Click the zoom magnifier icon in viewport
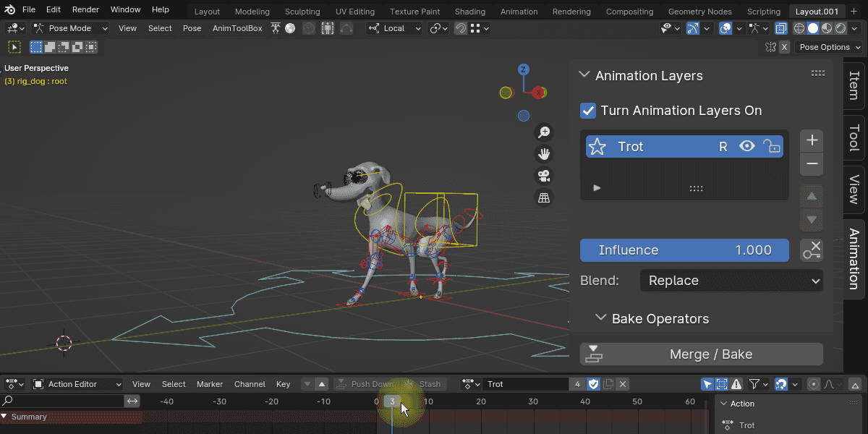 (544, 132)
